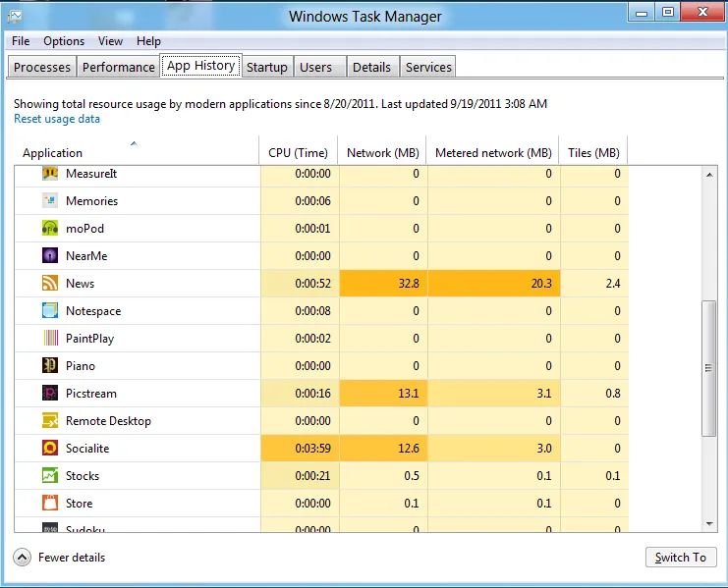Open the View menu
This screenshot has width=728, height=588.
[x=110, y=41]
